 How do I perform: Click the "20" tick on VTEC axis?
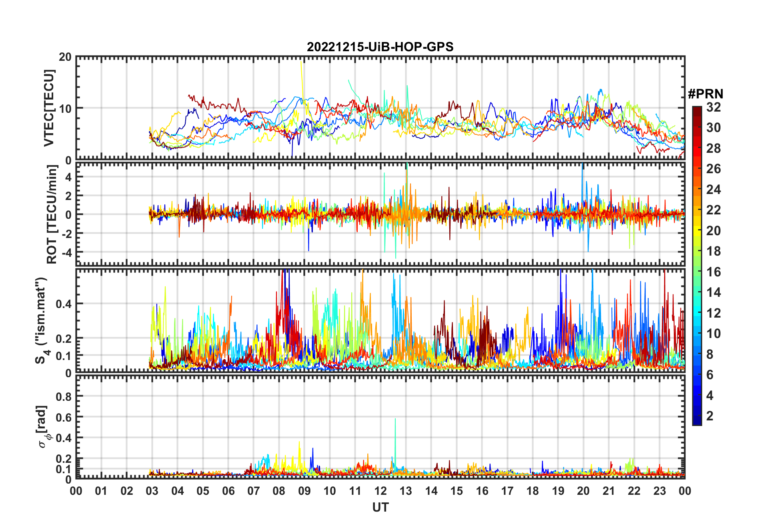coord(65,57)
